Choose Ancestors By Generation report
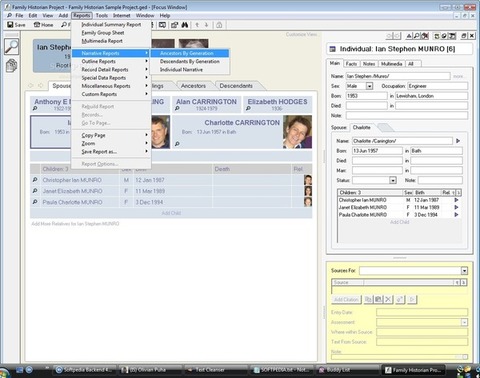 190,53
